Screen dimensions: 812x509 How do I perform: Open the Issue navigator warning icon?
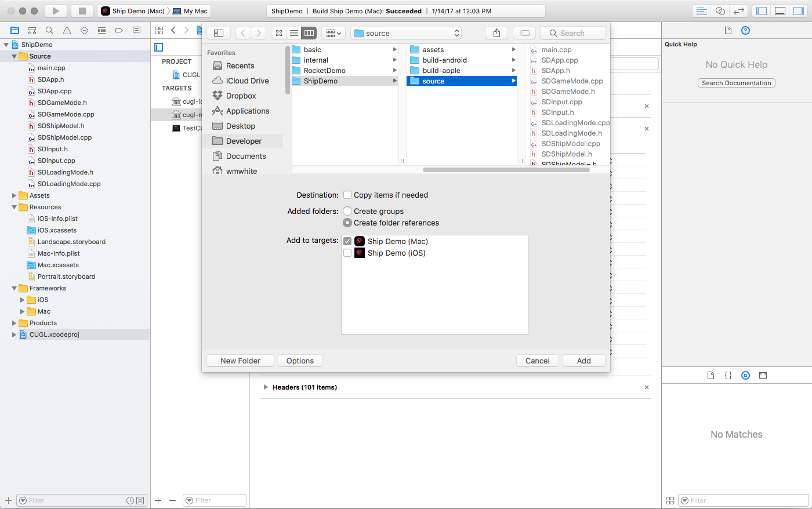[67, 31]
